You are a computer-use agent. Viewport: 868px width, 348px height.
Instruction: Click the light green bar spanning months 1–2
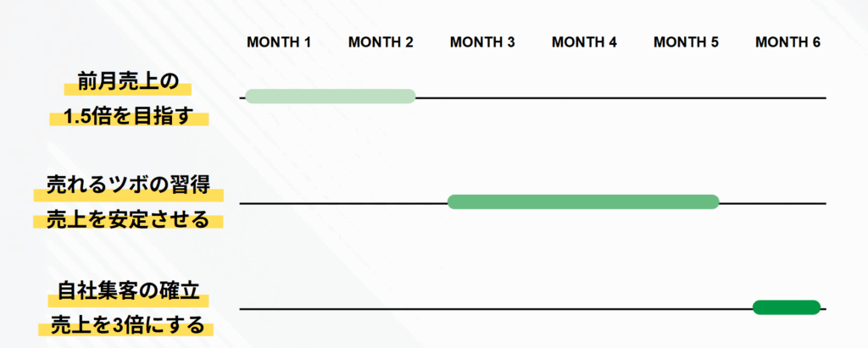(x=330, y=96)
